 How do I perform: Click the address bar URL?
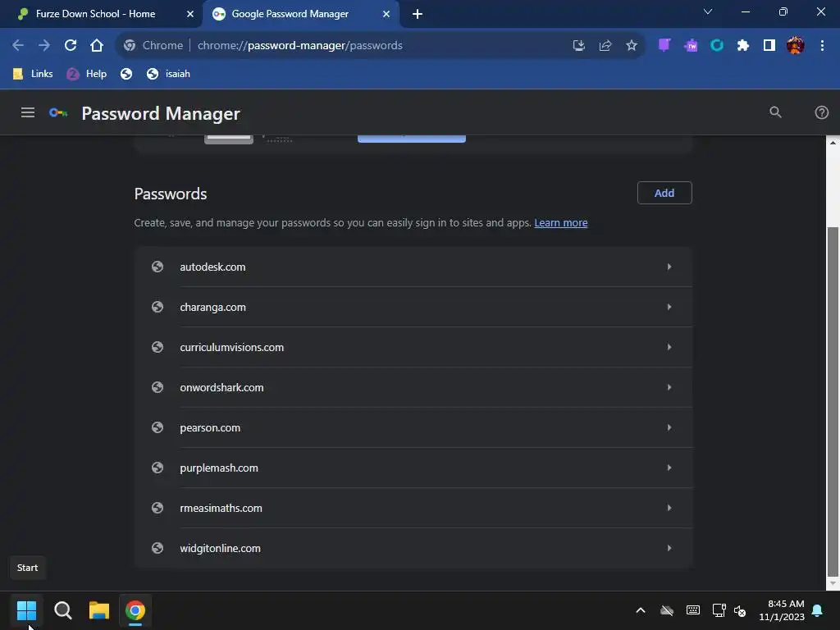tap(300, 46)
